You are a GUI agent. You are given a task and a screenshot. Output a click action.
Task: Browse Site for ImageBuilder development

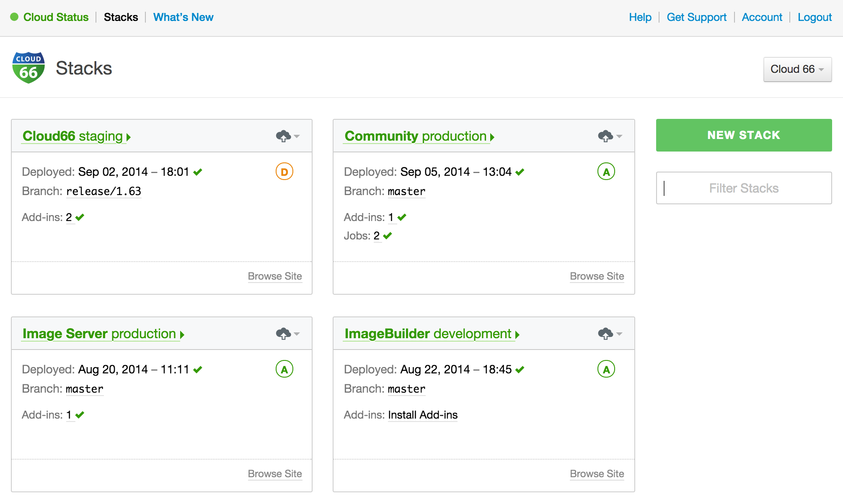click(x=597, y=474)
